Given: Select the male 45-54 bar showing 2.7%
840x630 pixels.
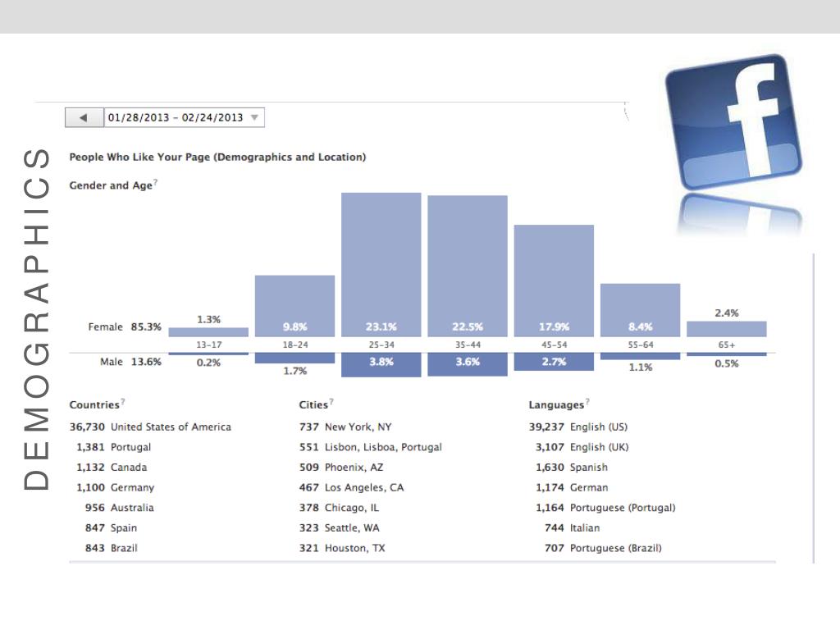Looking at the screenshot, I should [554, 362].
